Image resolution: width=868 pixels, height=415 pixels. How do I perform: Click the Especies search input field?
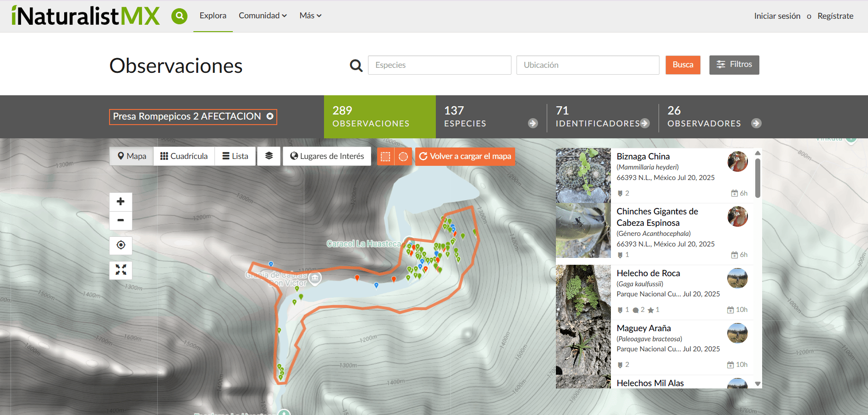(439, 65)
